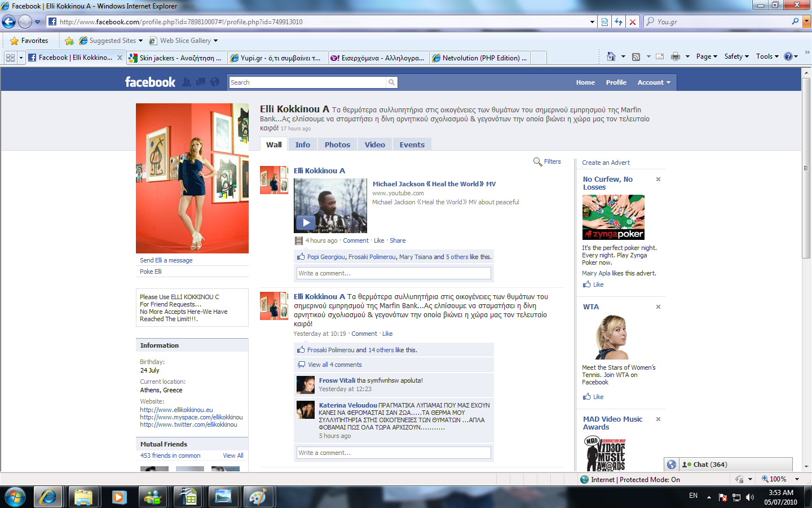Viewport: 812px width, 508px height.
Task: Expand the address bar history dropdown
Action: [x=592, y=22]
